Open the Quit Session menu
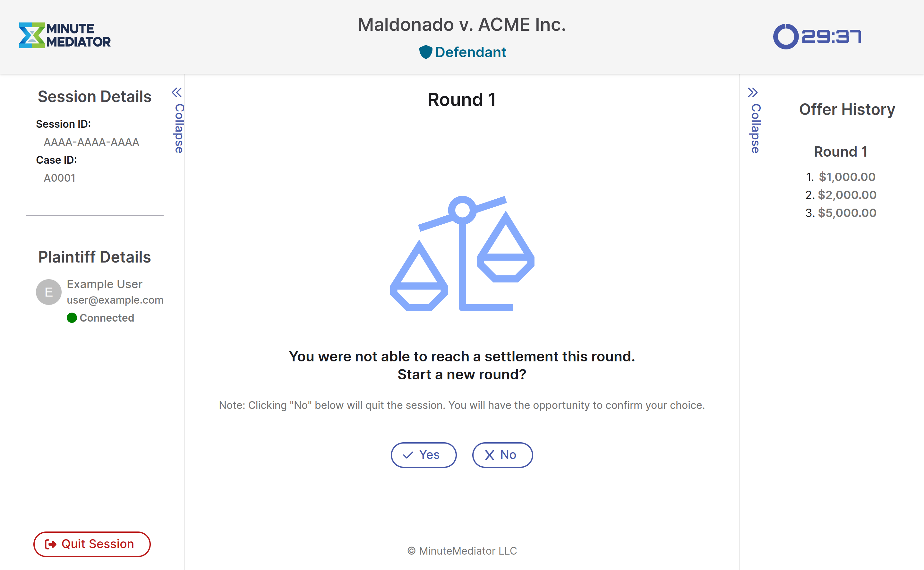Screen dimensions: 924x570 [91, 544]
